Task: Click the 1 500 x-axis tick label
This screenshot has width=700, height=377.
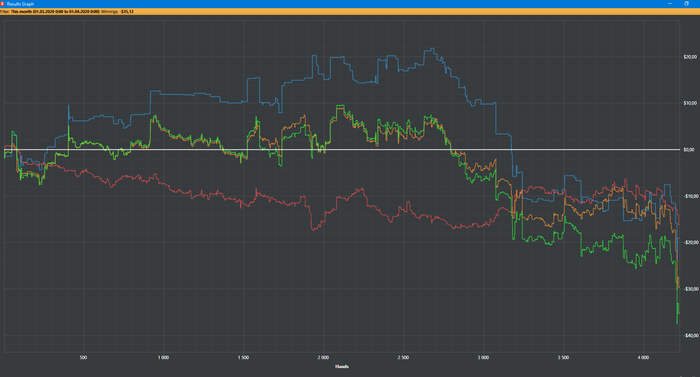Action: (x=243, y=358)
